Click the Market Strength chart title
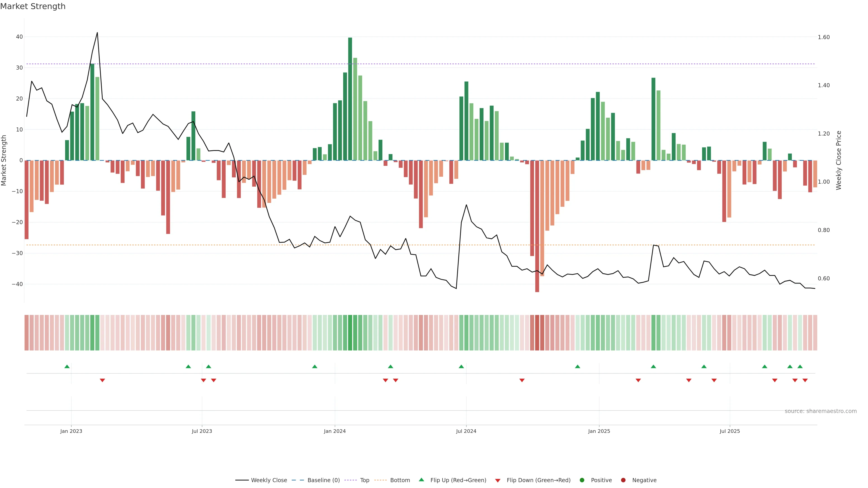 [33, 6]
